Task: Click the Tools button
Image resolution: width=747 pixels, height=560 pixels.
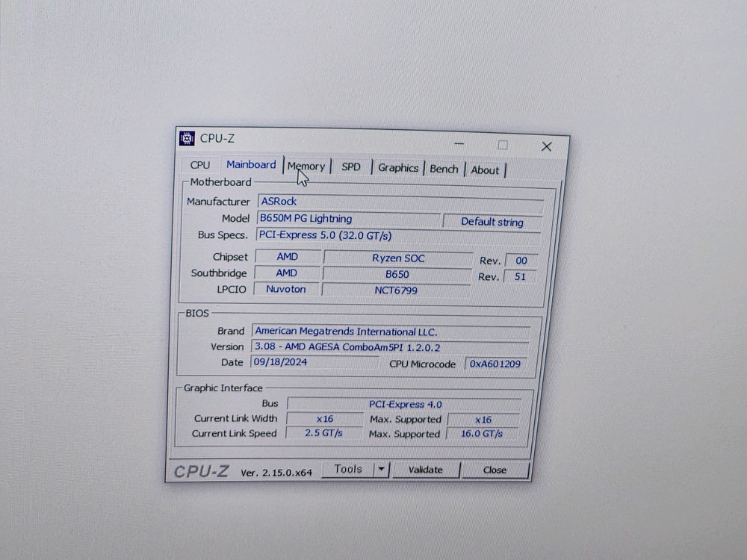Action: click(348, 468)
